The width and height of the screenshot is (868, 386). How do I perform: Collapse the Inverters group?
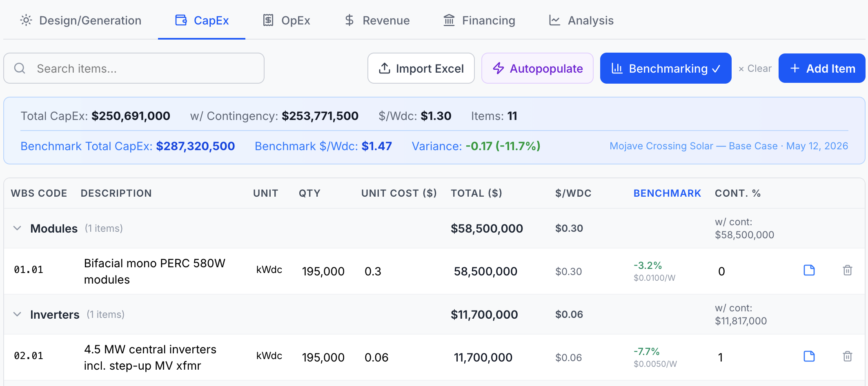coord(17,314)
